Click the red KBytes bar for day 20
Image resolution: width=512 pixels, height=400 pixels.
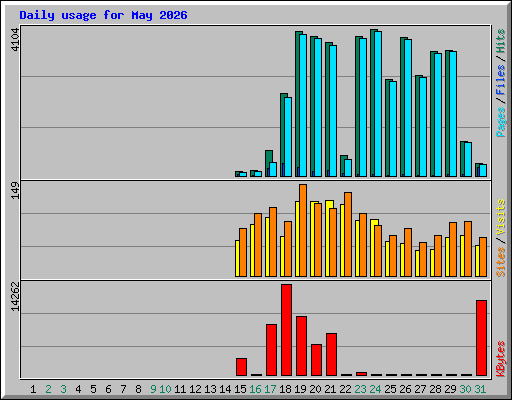pos(316,360)
